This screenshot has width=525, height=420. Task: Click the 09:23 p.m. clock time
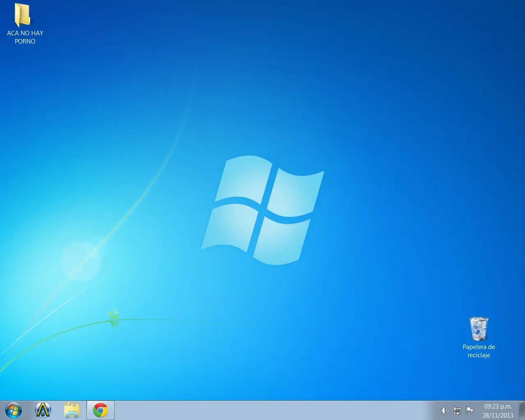pyautogui.click(x=498, y=406)
